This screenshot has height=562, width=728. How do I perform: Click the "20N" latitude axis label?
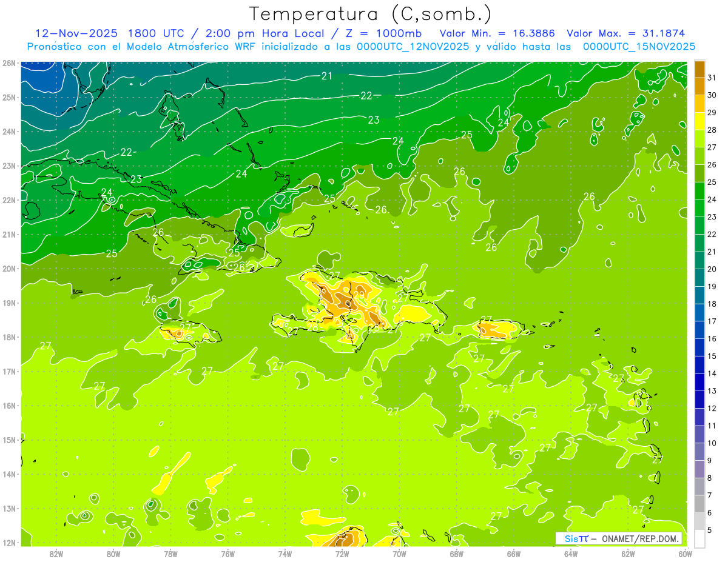coord(9,269)
